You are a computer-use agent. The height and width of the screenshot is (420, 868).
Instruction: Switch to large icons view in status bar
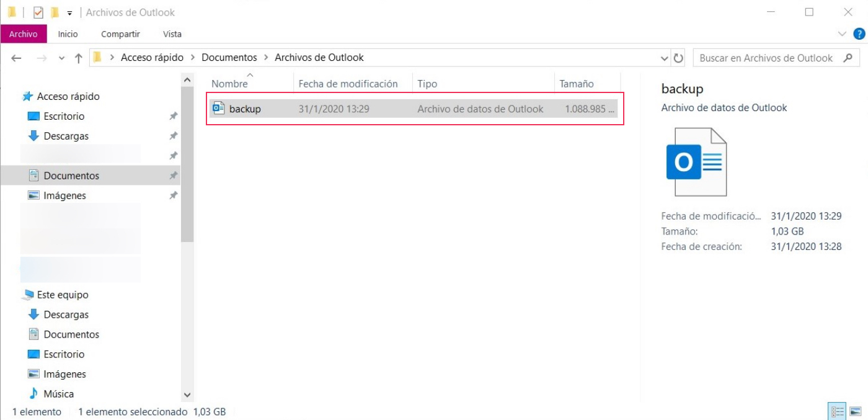click(x=855, y=411)
